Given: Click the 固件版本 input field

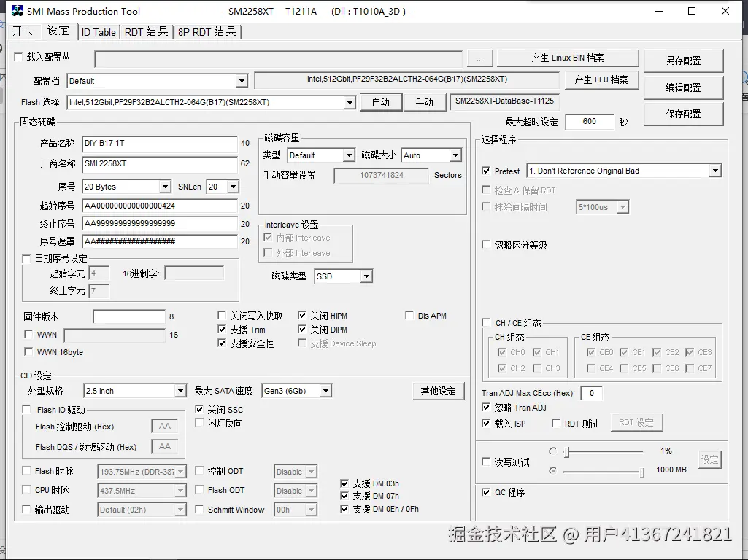Looking at the screenshot, I should (128, 316).
